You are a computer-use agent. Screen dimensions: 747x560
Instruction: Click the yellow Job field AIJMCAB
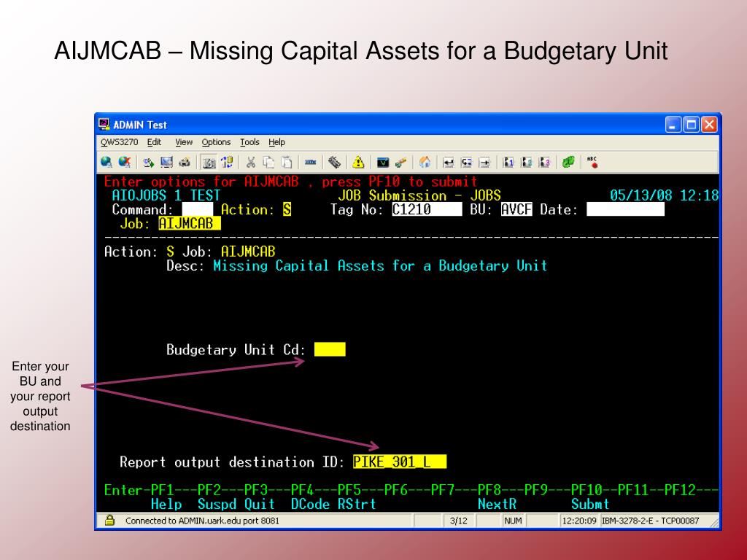(190, 223)
